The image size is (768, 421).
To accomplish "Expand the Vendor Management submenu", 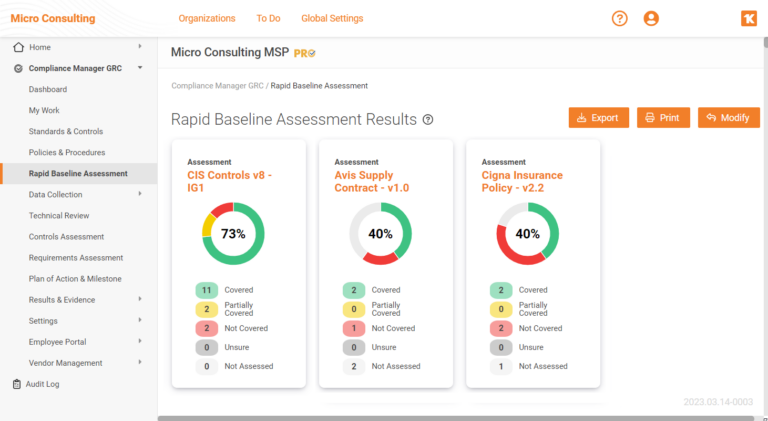I will point(140,363).
